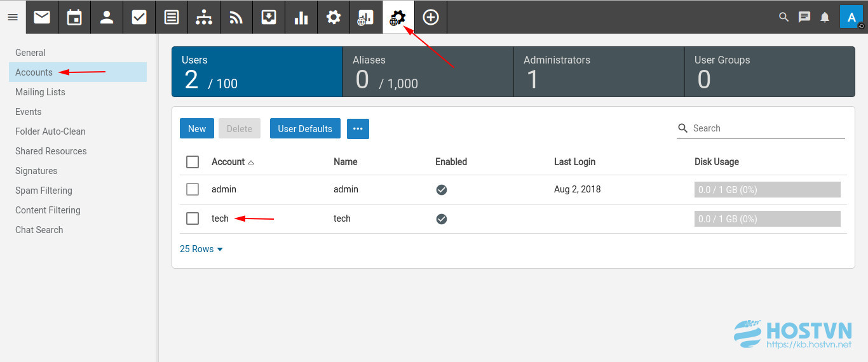Open the three-dots more actions button

[x=358, y=128]
